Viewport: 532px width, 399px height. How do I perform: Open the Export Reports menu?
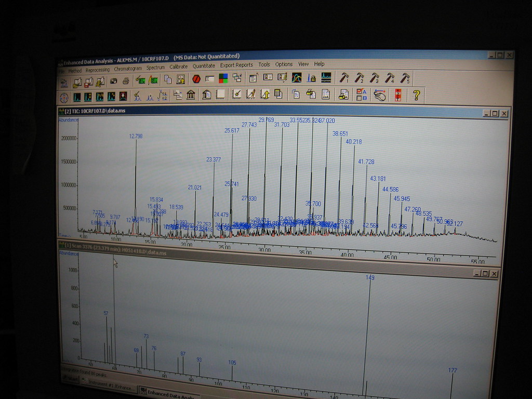(236, 65)
